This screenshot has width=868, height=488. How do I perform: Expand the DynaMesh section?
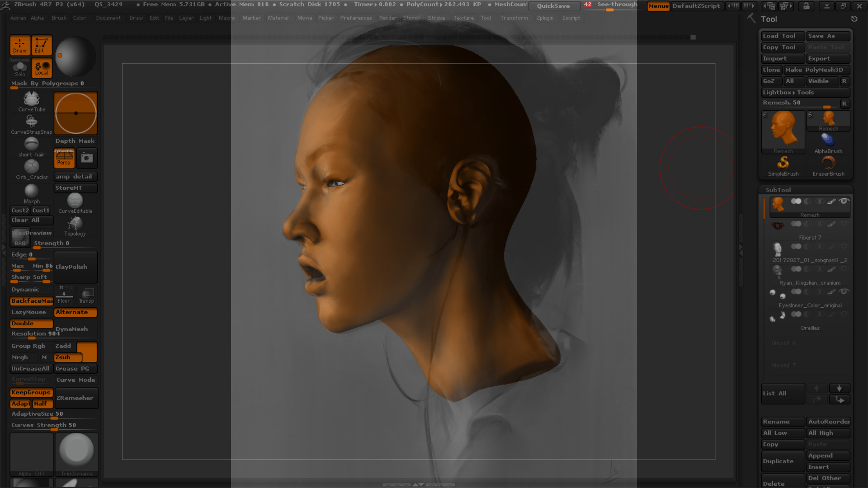tap(75, 329)
